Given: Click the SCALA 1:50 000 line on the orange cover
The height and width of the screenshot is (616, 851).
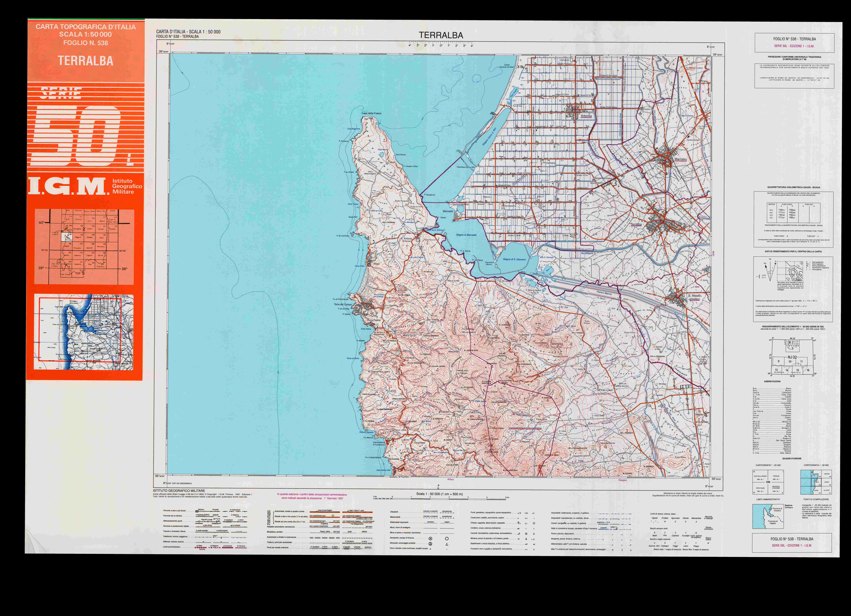Looking at the screenshot, I should click(x=86, y=34).
